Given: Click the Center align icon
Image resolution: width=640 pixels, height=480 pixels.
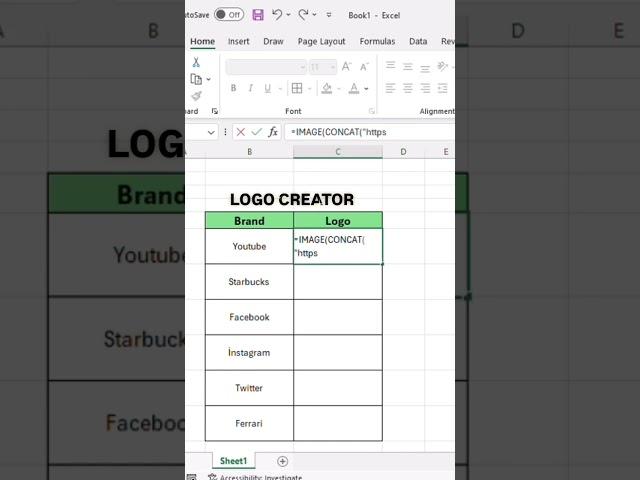Looking at the screenshot, I should 408,88.
